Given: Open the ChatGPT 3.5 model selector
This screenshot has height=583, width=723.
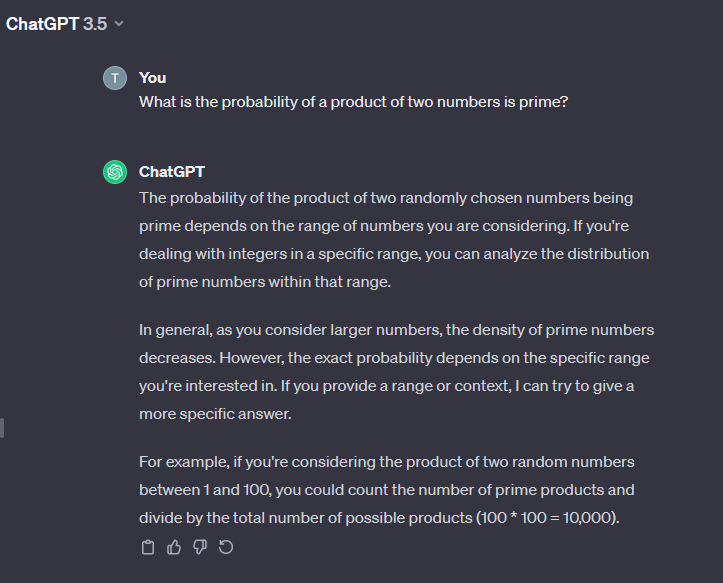Looking at the screenshot, I should pos(65,24).
